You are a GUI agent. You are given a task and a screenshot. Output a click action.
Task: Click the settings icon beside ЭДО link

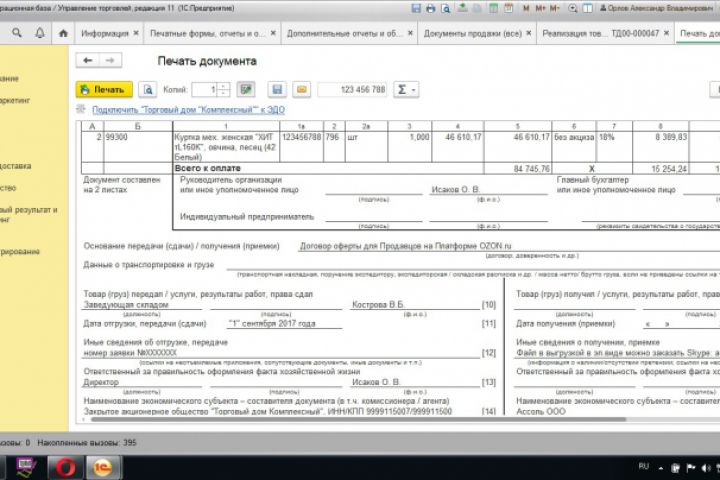(81, 109)
